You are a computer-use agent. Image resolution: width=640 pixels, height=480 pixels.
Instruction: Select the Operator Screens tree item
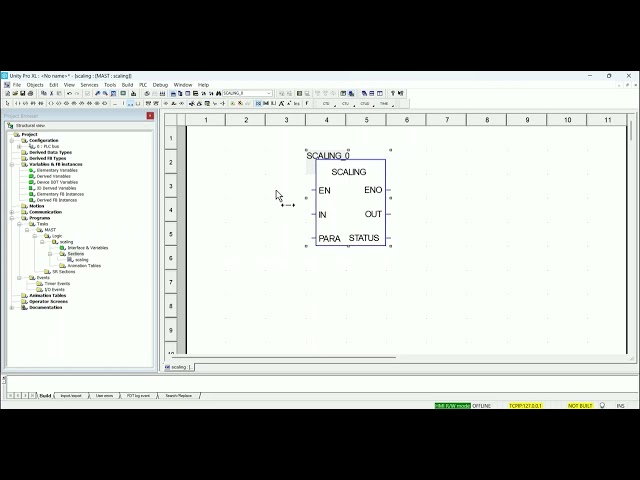coord(48,301)
